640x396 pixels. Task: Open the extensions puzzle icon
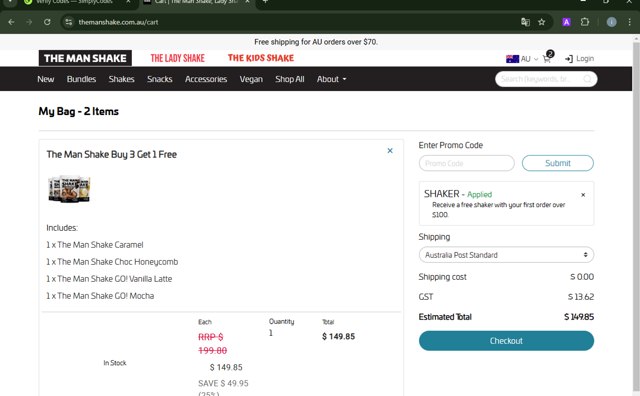[585, 22]
